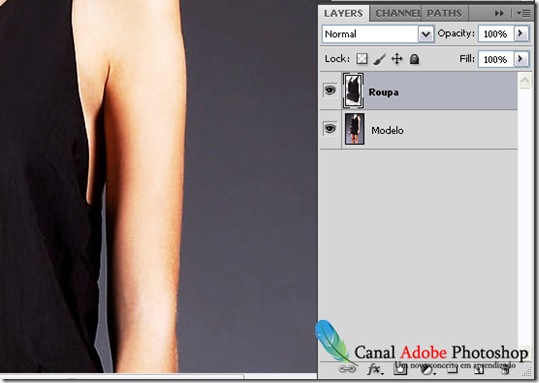Click the create new group folder icon
This screenshot has width=539, height=383.
453,370
